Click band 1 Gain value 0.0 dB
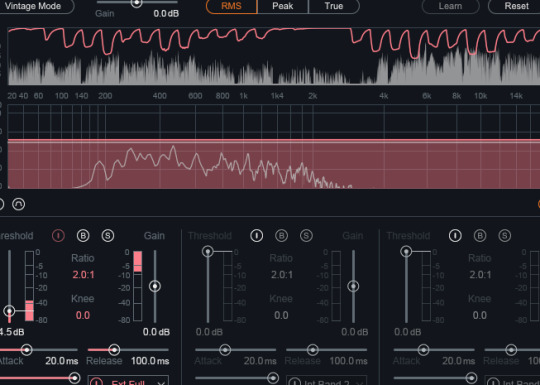The image size is (540, 385). tap(156, 332)
